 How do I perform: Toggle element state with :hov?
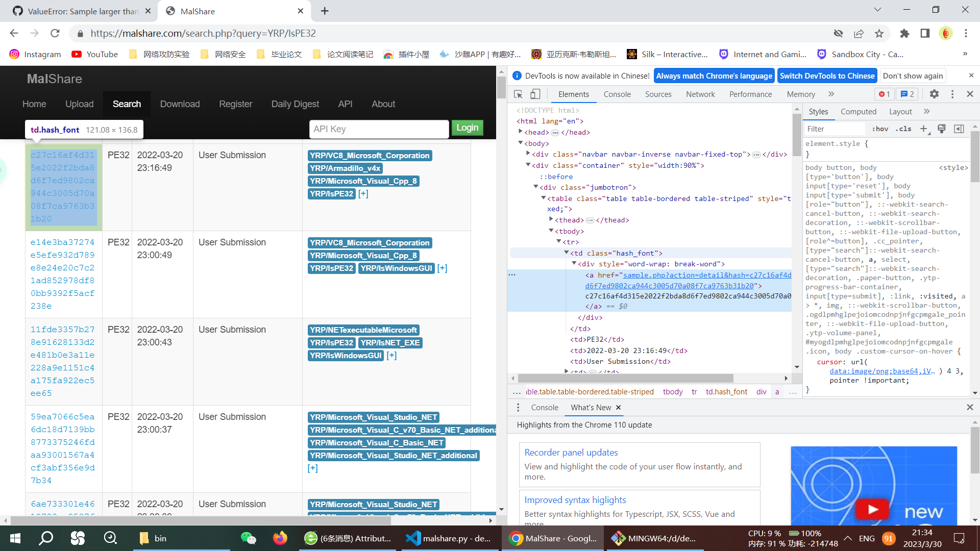pyautogui.click(x=880, y=129)
